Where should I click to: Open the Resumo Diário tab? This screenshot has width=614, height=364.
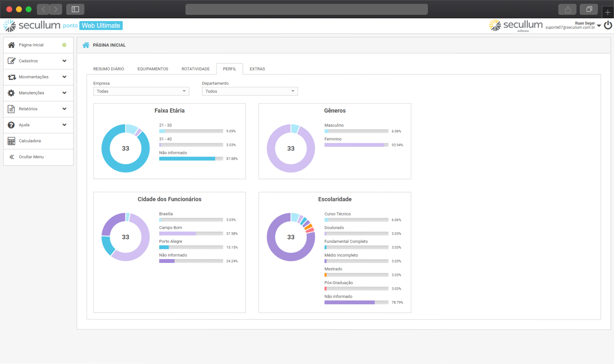(109, 69)
